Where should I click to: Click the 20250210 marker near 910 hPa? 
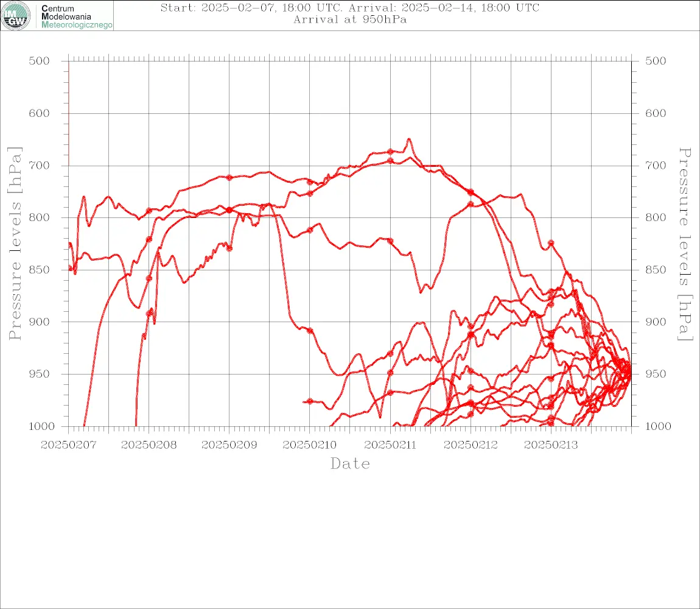coord(310,331)
